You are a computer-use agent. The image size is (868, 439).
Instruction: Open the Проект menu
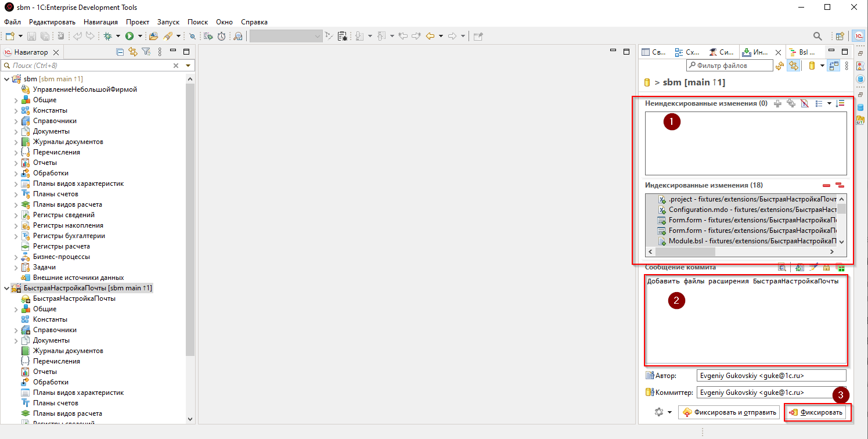point(138,22)
